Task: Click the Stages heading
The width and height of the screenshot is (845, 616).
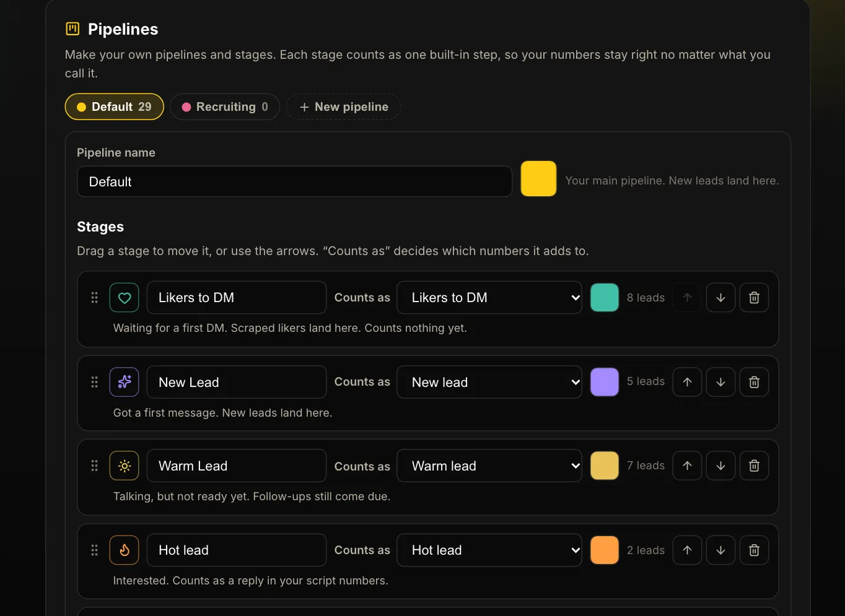Action: click(100, 227)
